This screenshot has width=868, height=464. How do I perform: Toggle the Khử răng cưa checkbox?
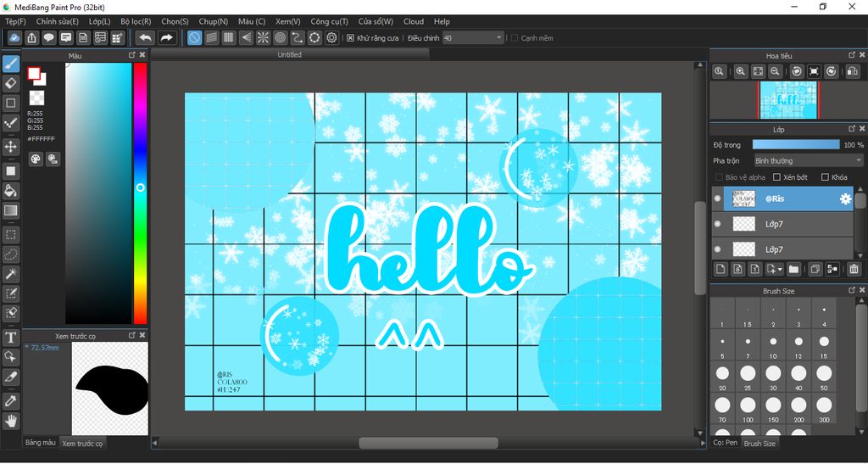pos(350,38)
